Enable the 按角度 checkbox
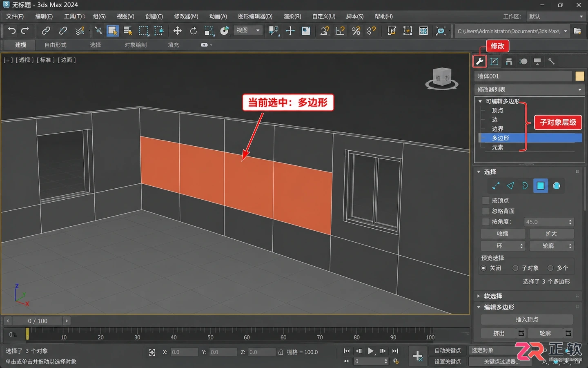This screenshot has width=588, height=368. [486, 222]
